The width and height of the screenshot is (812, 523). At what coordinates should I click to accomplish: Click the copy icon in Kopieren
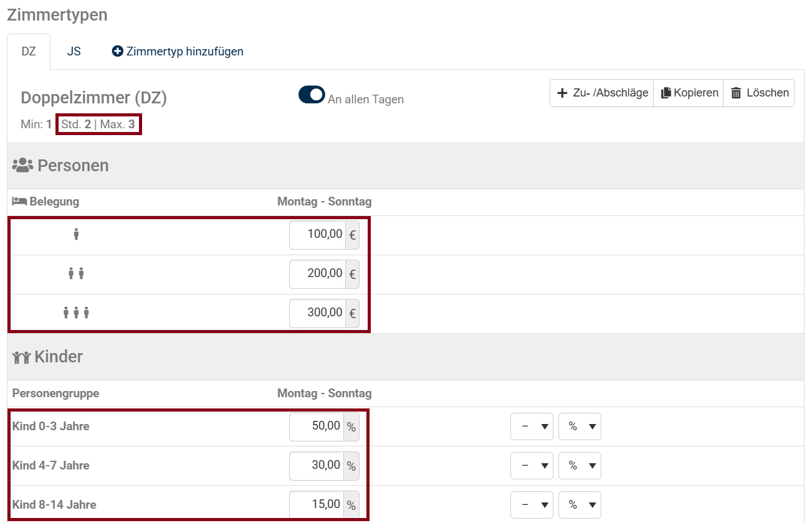(666, 93)
